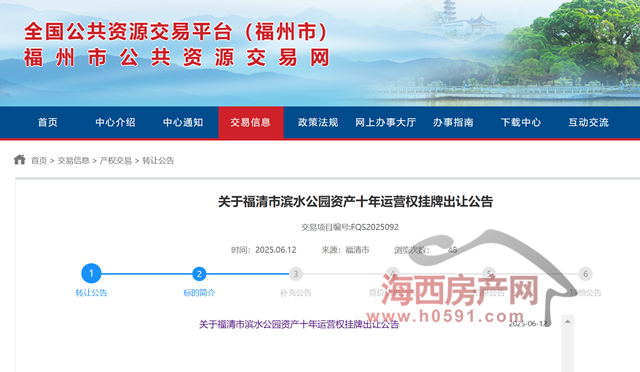Select step 2 circle 标的简介
Image resolution: width=640 pixels, height=372 pixels.
(199, 274)
